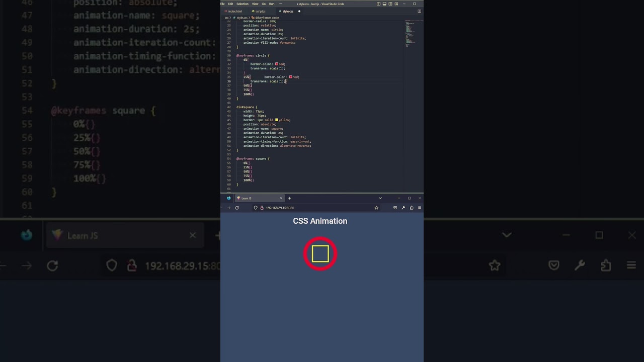Image resolution: width=644 pixels, height=362 pixels.
Task: Open the Customize Layout icon
Action: tap(395, 4)
